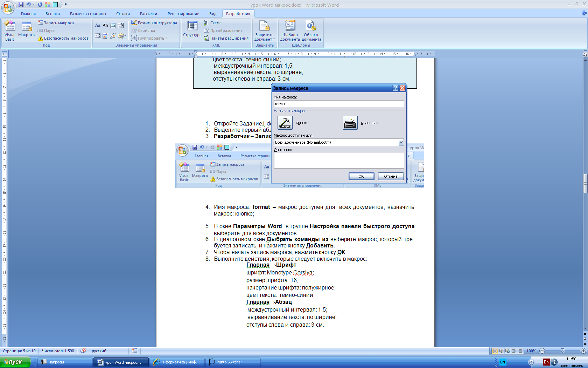Open Безопасность макросов settings
Viewport: 588px width, 368px height.
click(x=63, y=38)
